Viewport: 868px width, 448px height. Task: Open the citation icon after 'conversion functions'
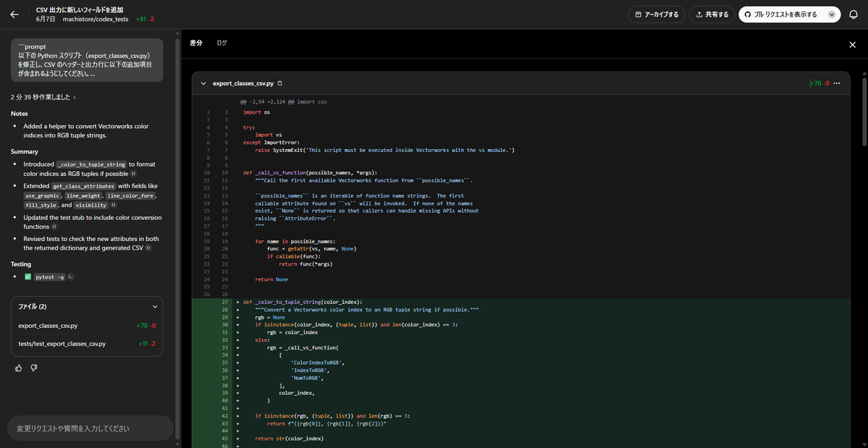pyautogui.click(x=54, y=227)
